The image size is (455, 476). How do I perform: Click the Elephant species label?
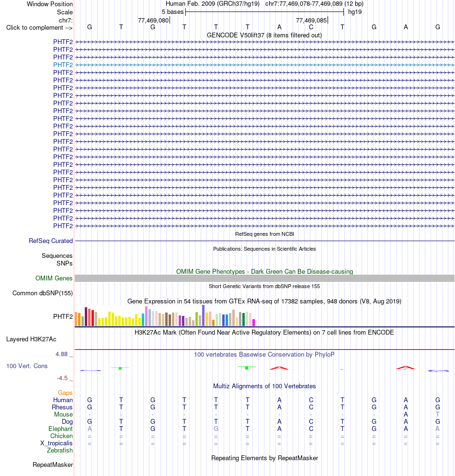tap(61, 429)
